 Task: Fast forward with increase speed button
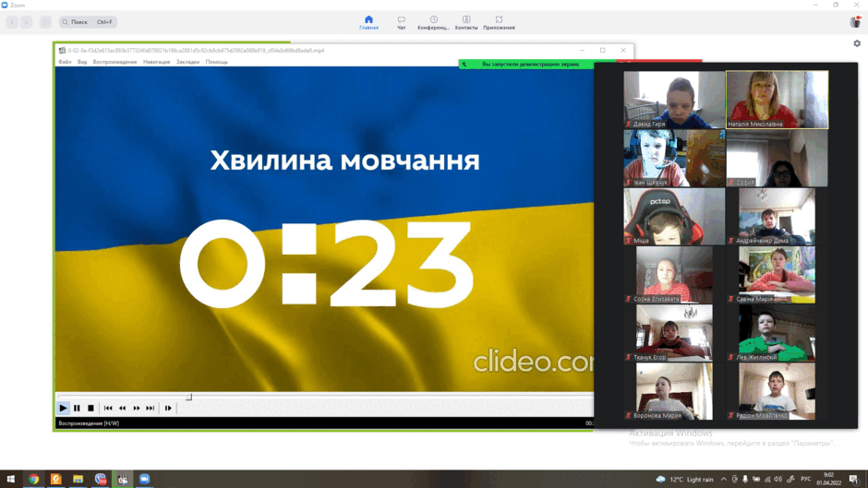click(136, 408)
